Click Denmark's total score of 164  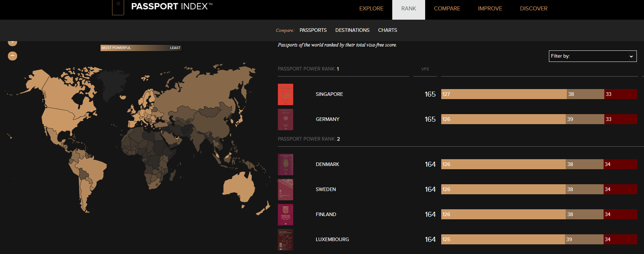click(430, 164)
